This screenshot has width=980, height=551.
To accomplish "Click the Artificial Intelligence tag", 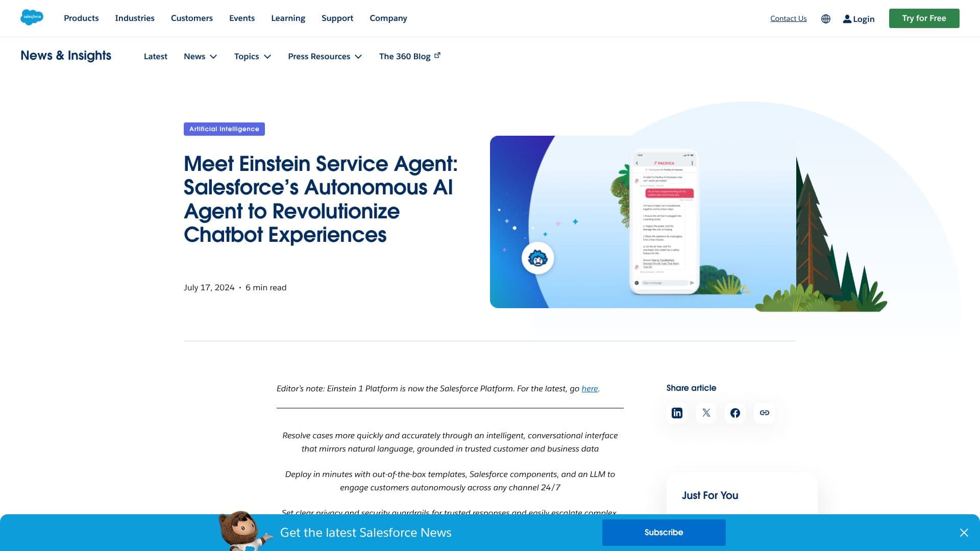I will pos(224,129).
